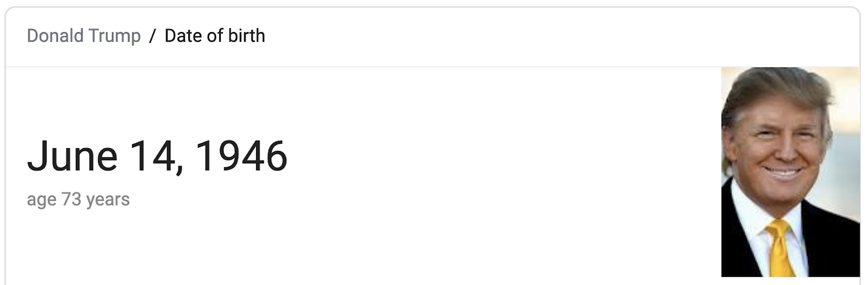Click the yellow tie in the photo
The image size is (868, 285).
[781, 250]
